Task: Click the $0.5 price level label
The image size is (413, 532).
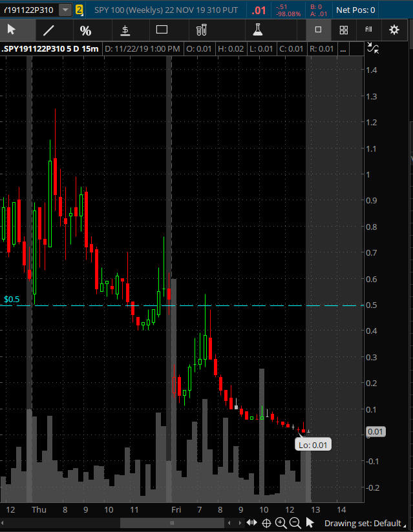Action: click(x=12, y=300)
